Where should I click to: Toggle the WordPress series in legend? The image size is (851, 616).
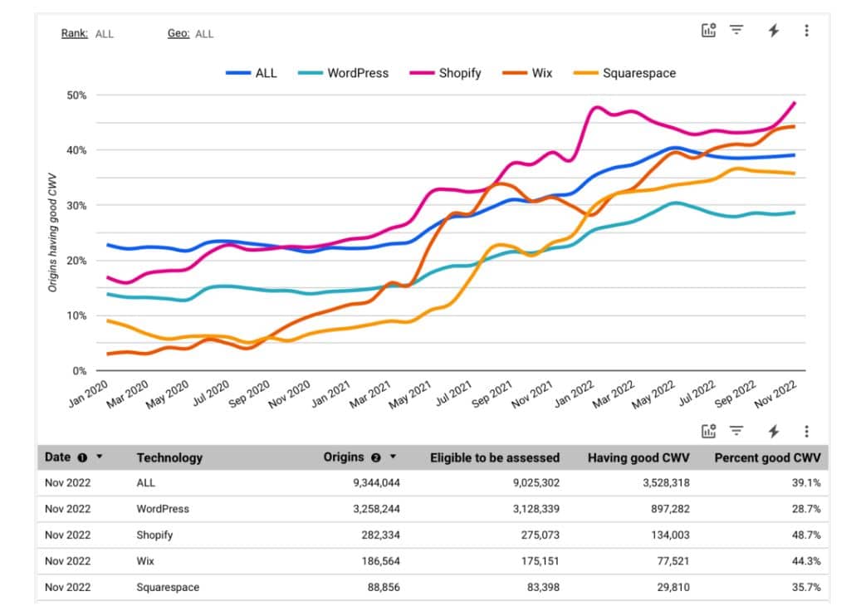tap(343, 73)
